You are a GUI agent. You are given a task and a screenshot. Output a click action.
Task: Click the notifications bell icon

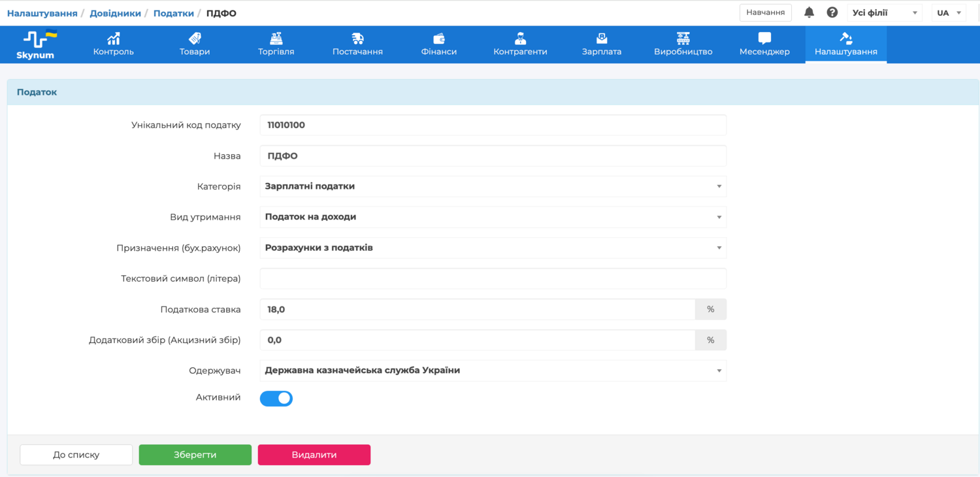809,12
